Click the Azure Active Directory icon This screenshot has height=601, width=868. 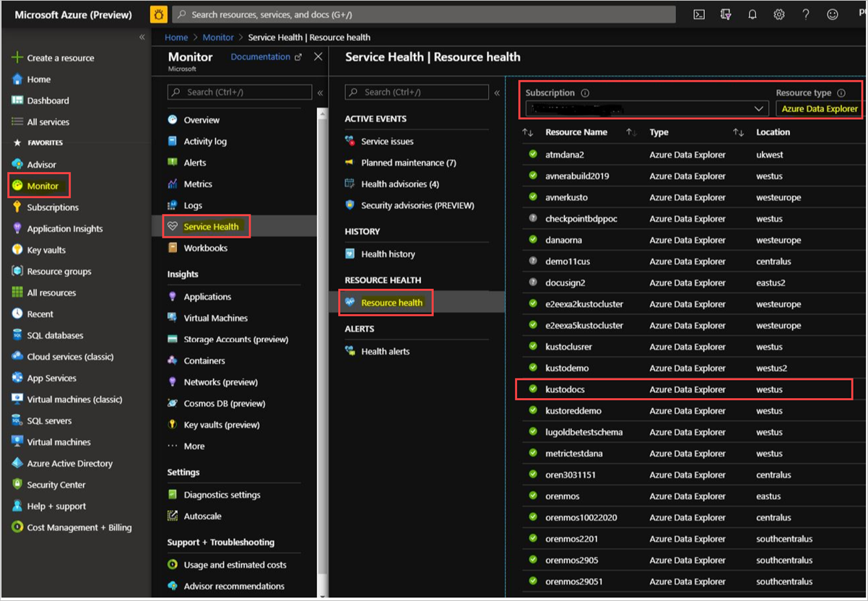tap(17, 463)
